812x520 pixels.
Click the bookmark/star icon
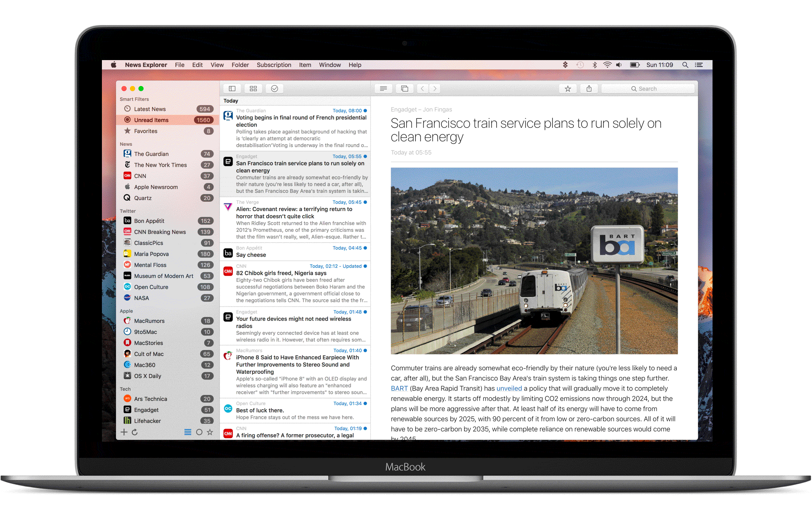click(568, 89)
